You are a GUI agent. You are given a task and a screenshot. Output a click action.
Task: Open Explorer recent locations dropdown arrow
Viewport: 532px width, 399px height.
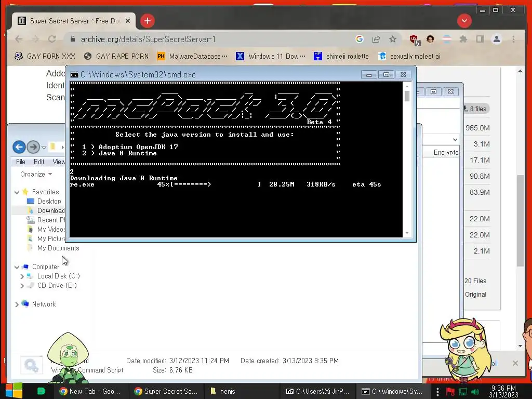point(44,147)
